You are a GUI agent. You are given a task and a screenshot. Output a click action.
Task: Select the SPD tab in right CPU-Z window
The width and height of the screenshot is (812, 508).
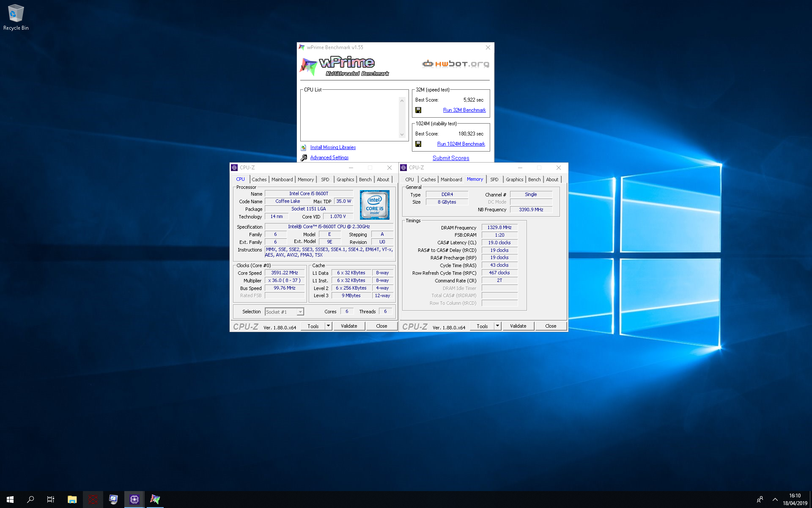coord(494,179)
